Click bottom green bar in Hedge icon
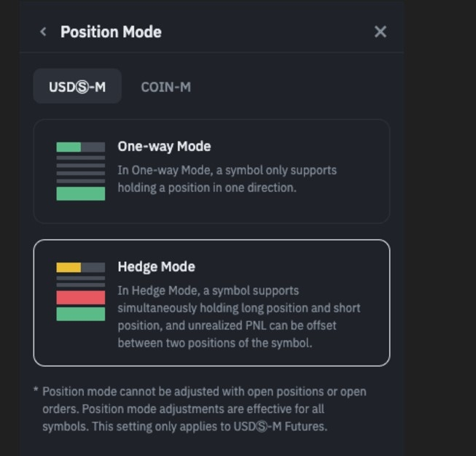 [81, 314]
